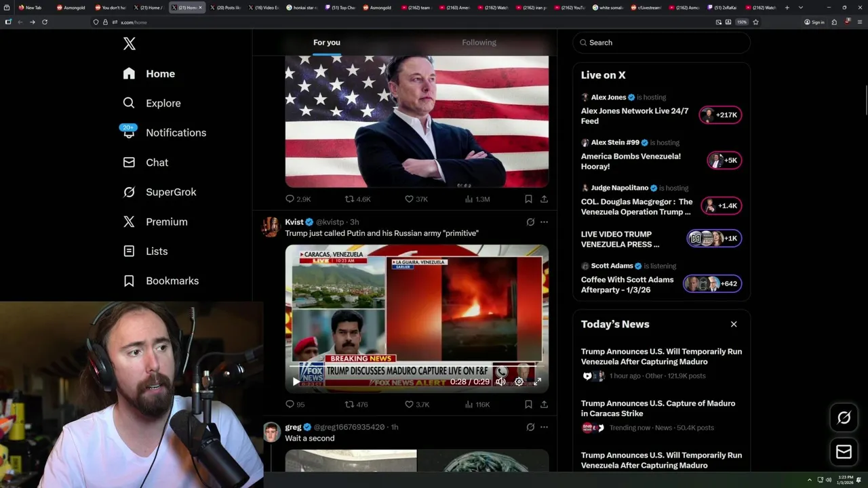The width and height of the screenshot is (868, 488).
Task: Open Chat from the left sidebar
Action: click(x=146, y=163)
